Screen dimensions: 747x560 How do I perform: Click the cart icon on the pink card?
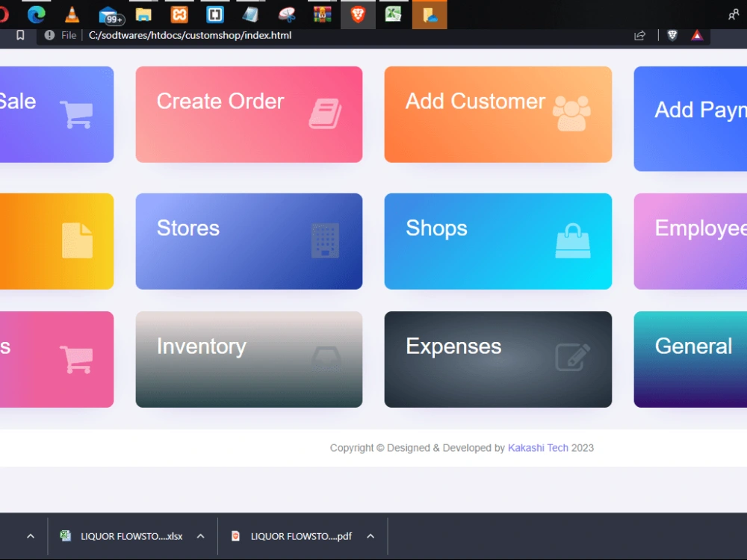click(x=76, y=359)
